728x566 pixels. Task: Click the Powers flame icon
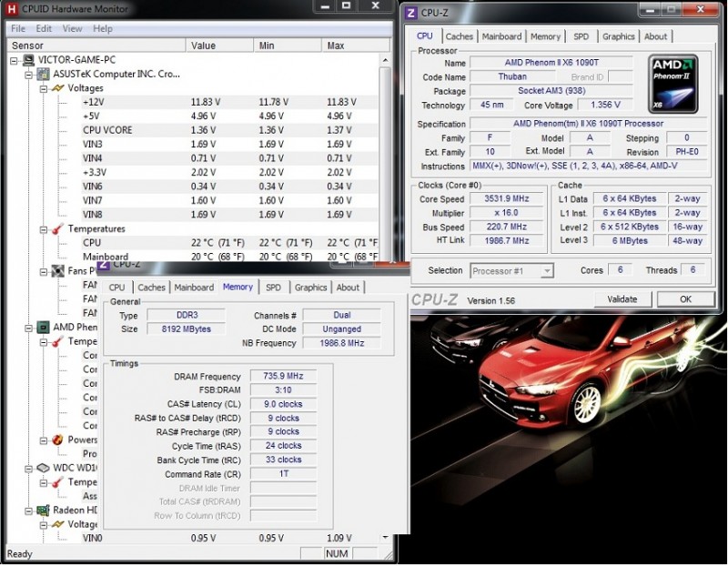pos(57,440)
